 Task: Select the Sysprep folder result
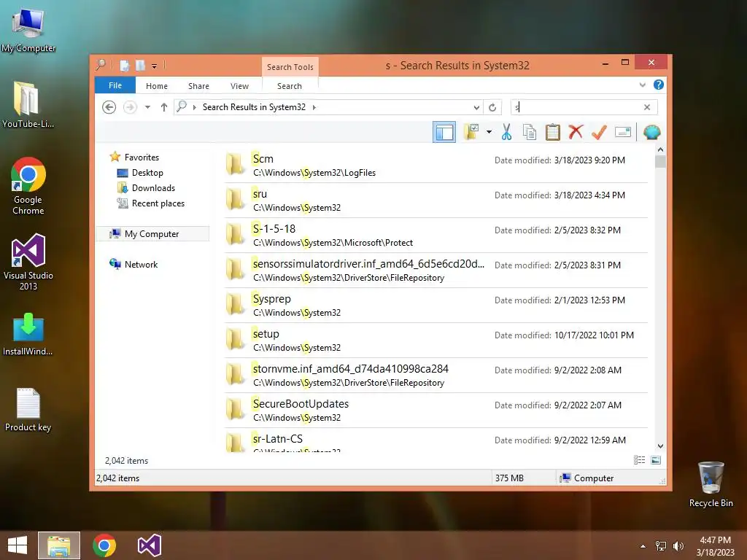[x=436, y=306]
